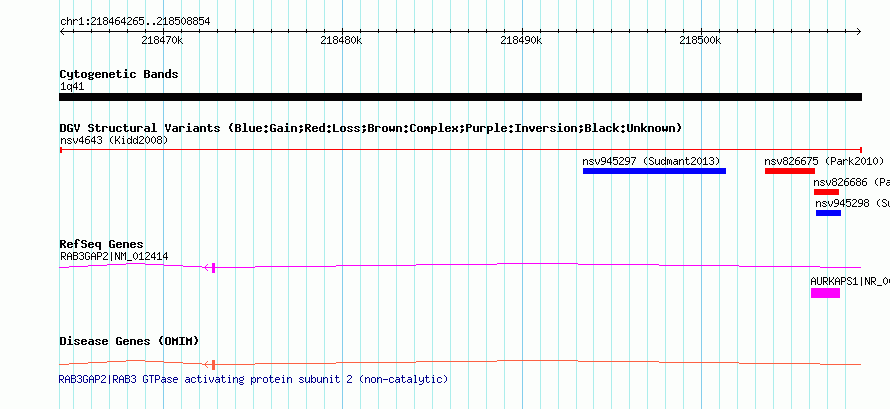Select the RAB3GAP2|NM_012414 gene label
This screenshot has width=890, height=409.
tap(114, 256)
